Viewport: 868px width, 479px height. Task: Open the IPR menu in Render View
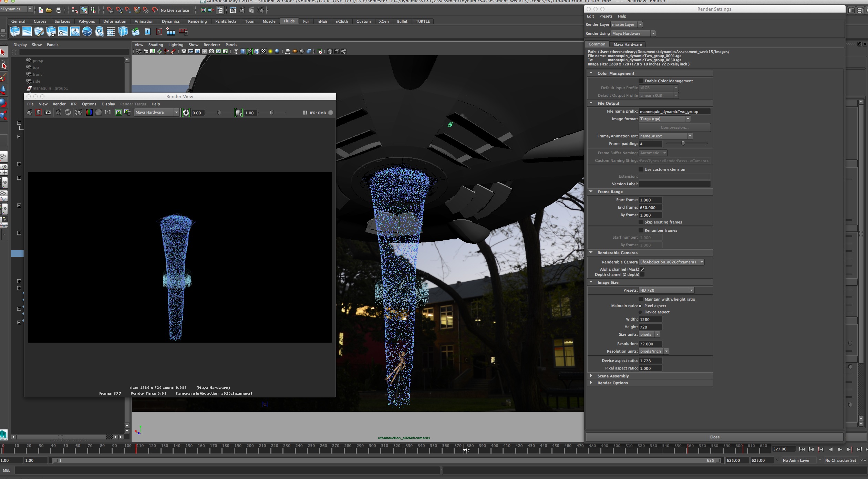click(74, 104)
